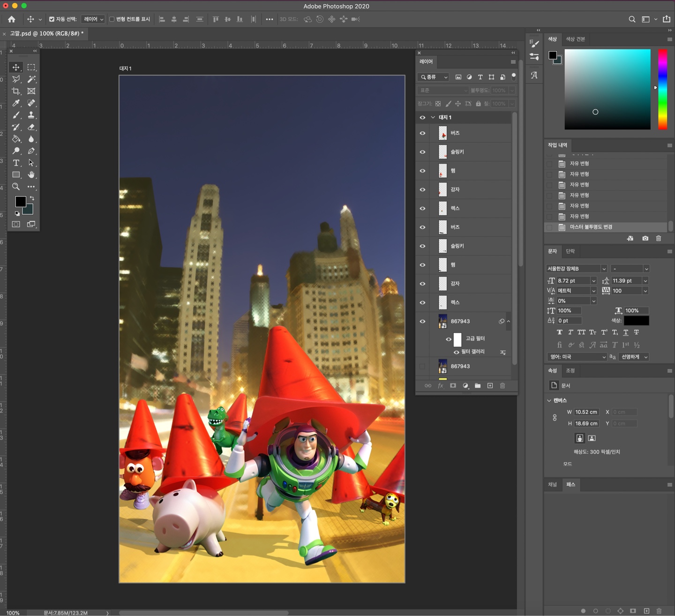
Task: Select the Rectangular Marquee tool
Action: 31,68
